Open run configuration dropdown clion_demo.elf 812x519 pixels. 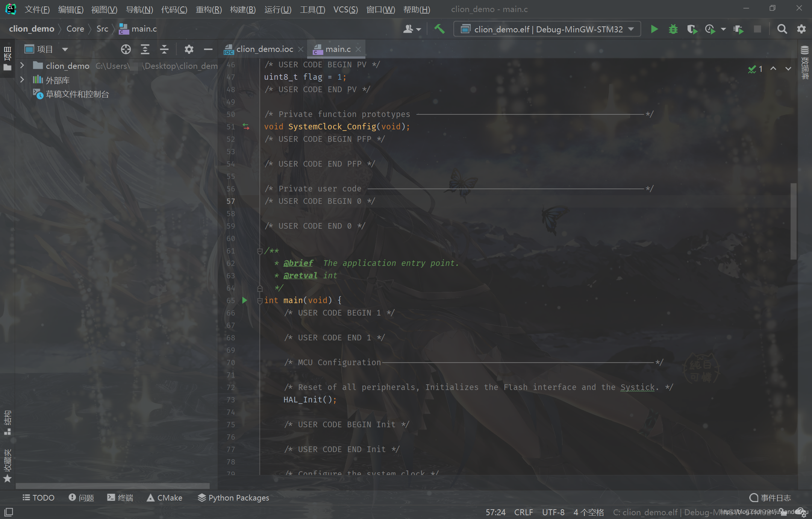pos(548,29)
